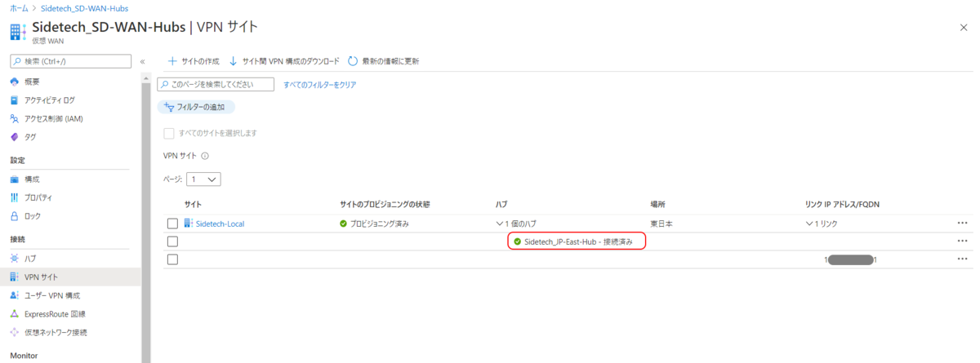980x363 pixels.
Task: Open more options for hub connection row
Action: [x=962, y=241]
